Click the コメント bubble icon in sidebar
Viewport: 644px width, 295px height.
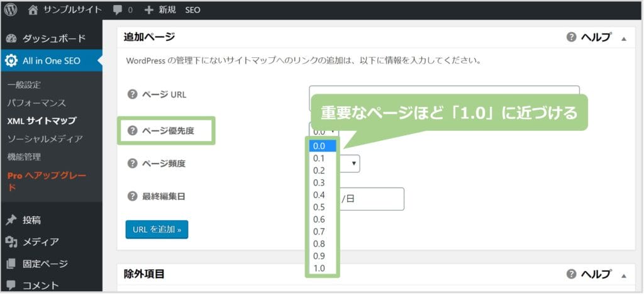[11, 285]
